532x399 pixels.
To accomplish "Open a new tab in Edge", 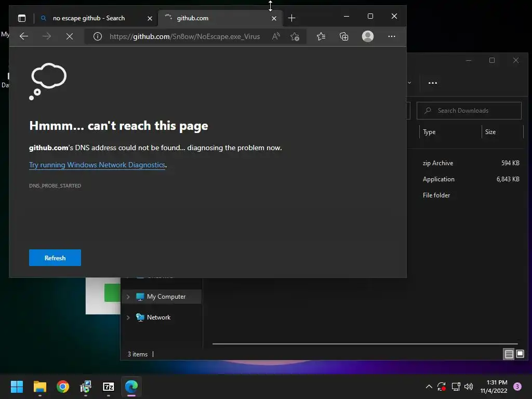I will [x=291, y=18].
